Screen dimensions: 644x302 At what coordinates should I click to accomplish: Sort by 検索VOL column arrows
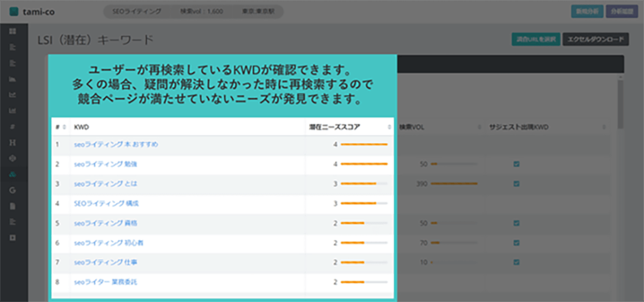479,127
